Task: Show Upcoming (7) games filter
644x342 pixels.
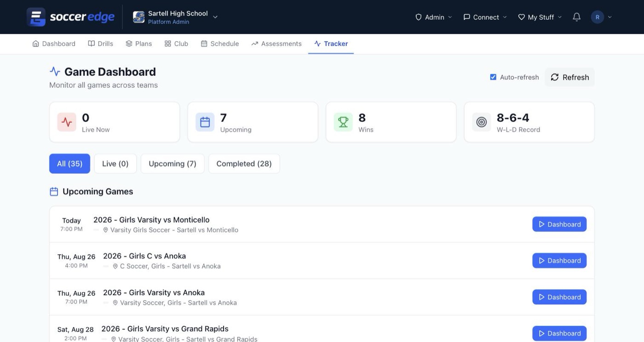Action: coord(172,164)
